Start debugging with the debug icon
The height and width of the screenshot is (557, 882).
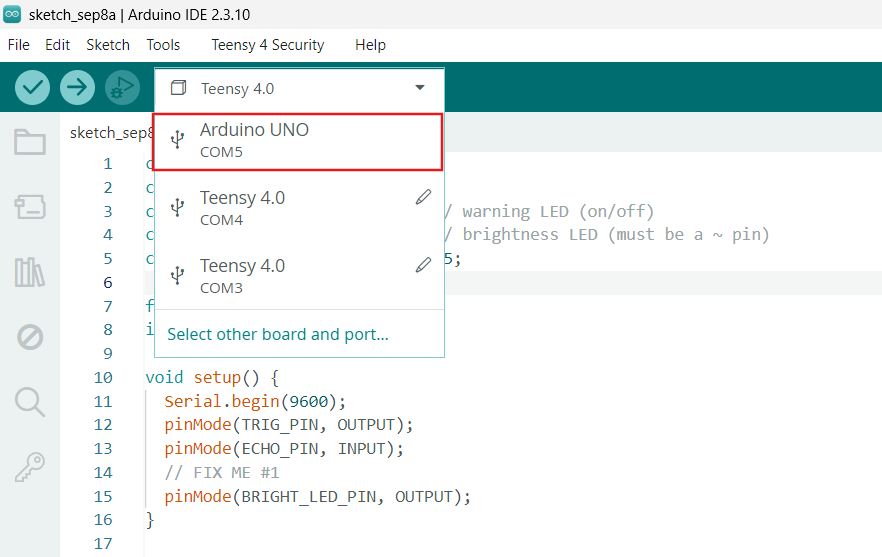[x=122, y=88]
